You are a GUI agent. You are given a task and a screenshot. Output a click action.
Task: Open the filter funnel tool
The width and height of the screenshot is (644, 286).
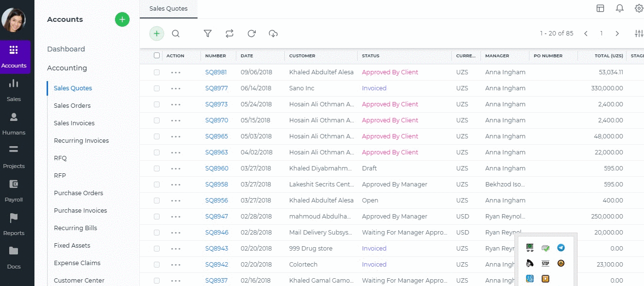[208, 34]
